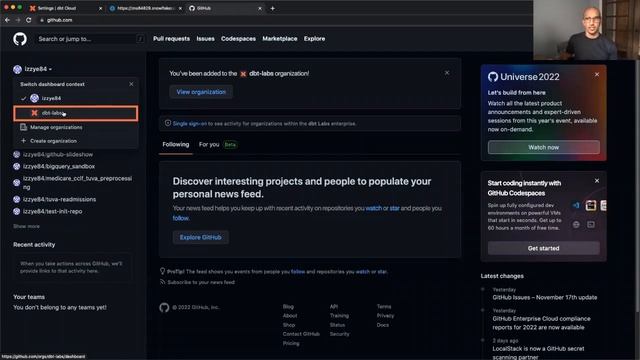Click the Explore GitHub button
The image size is (640, 360).
pos(200,237)
